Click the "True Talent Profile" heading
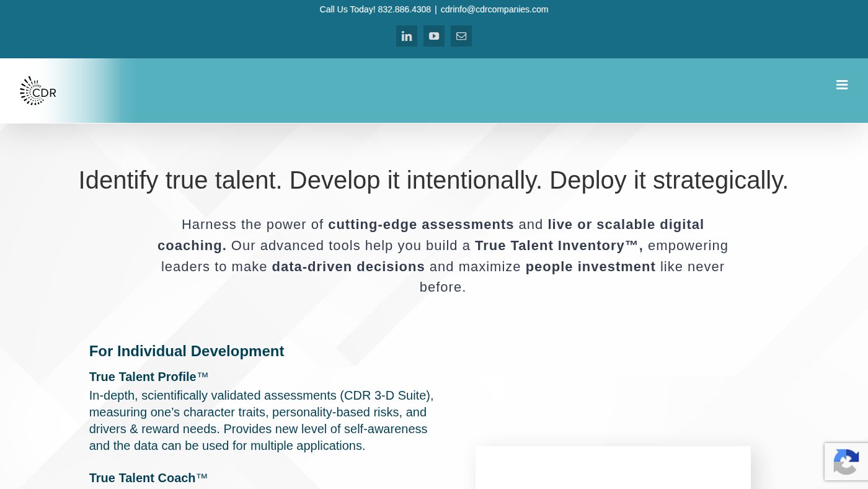 [149, 377]
